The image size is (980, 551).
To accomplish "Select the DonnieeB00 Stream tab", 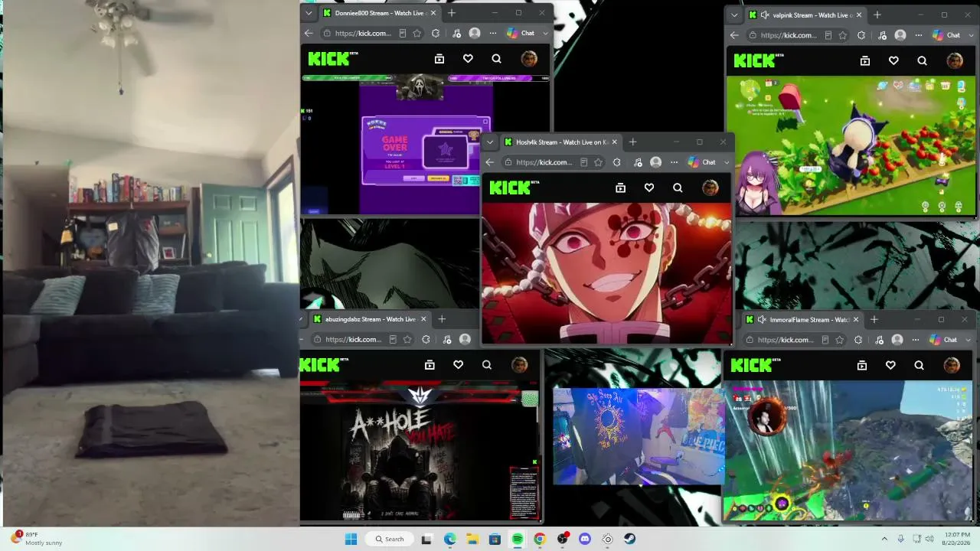I will (x=379, y=13).
